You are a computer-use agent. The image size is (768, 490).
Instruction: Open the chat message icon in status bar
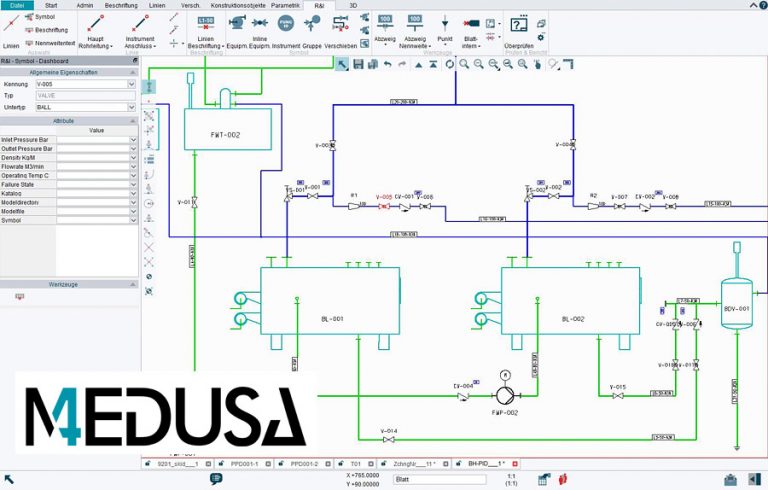click(216, 479)
